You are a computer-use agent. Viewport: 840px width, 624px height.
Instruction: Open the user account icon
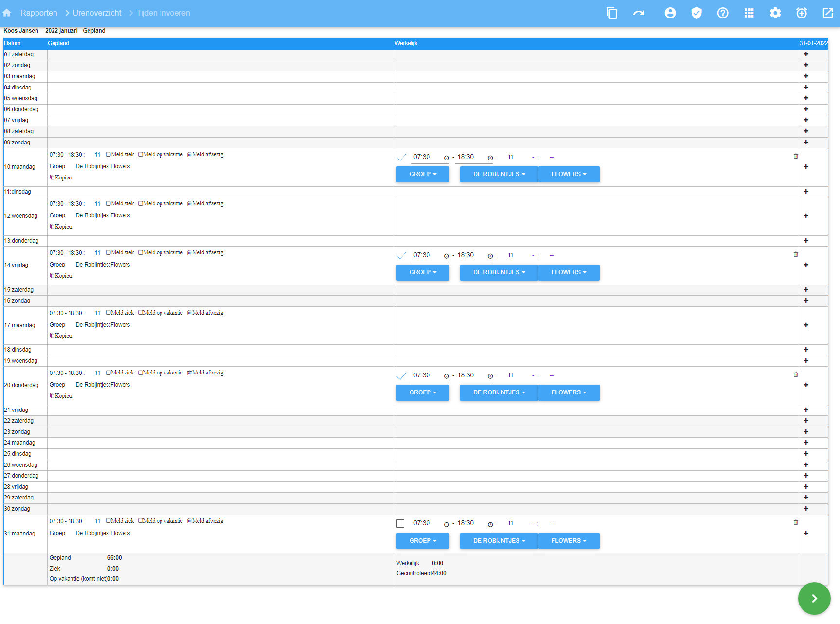coord(670,13)
